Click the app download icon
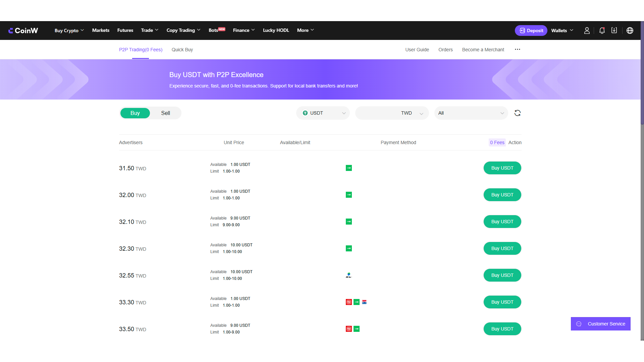 [614, 30]
